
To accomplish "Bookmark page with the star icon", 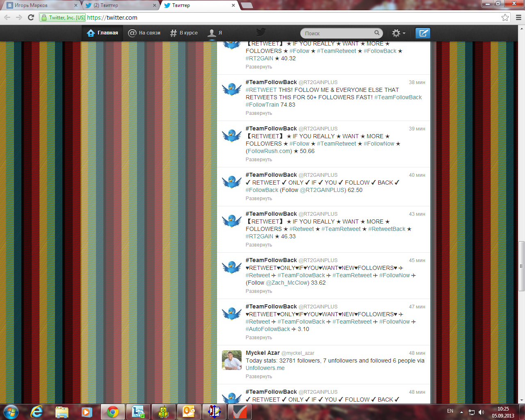I will point(505,18).
